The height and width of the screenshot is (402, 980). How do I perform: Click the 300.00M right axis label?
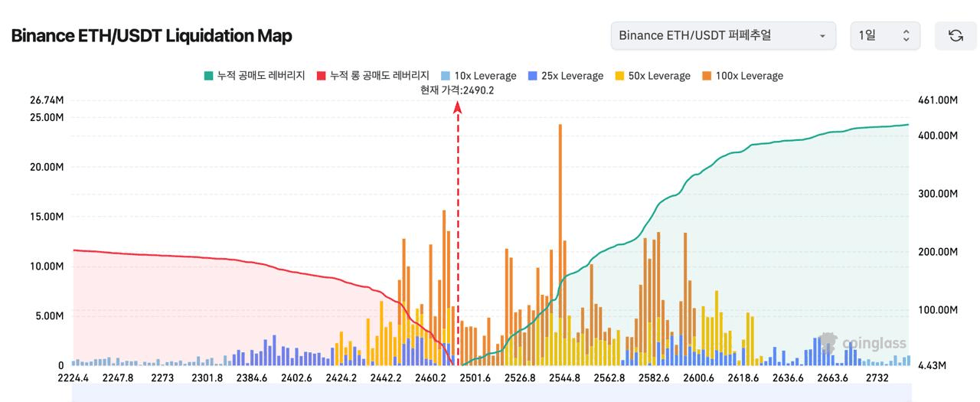(937, 194)
